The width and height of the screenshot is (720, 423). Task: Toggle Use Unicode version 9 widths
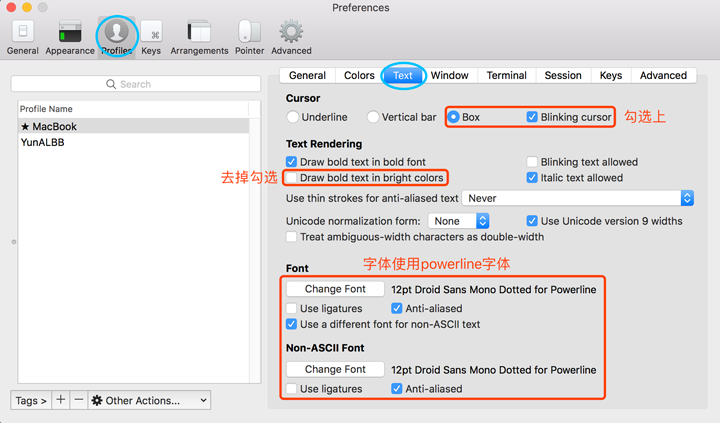(x=532, y=221)
